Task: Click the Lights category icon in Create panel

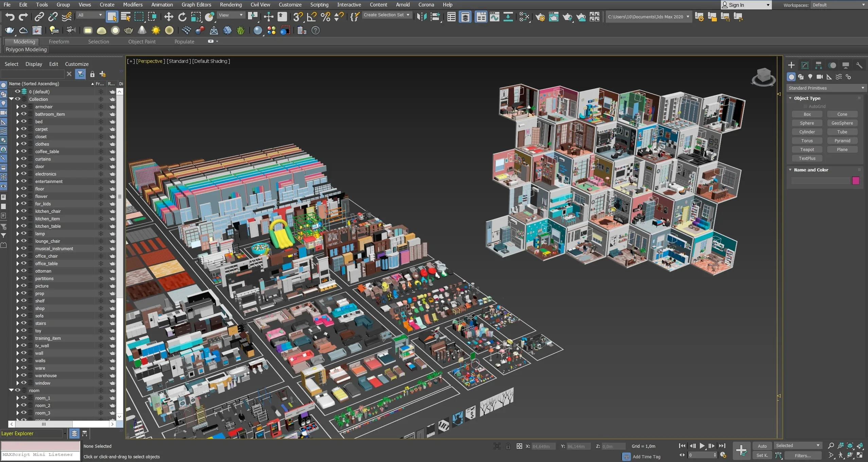Action: [x=810, y=77]
